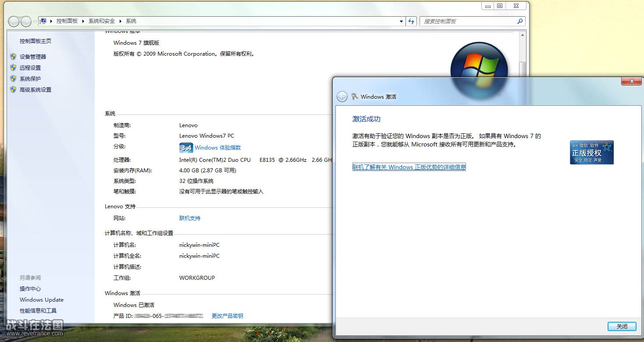The height and width of the screenshot is (342, 644).
Task: Minimize the Control Panel window
Action: pos(488,6)
